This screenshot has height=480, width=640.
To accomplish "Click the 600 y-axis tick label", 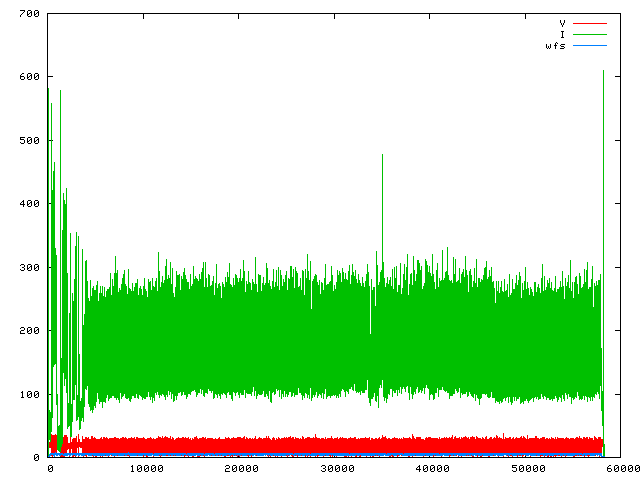I will coord(28,77).
